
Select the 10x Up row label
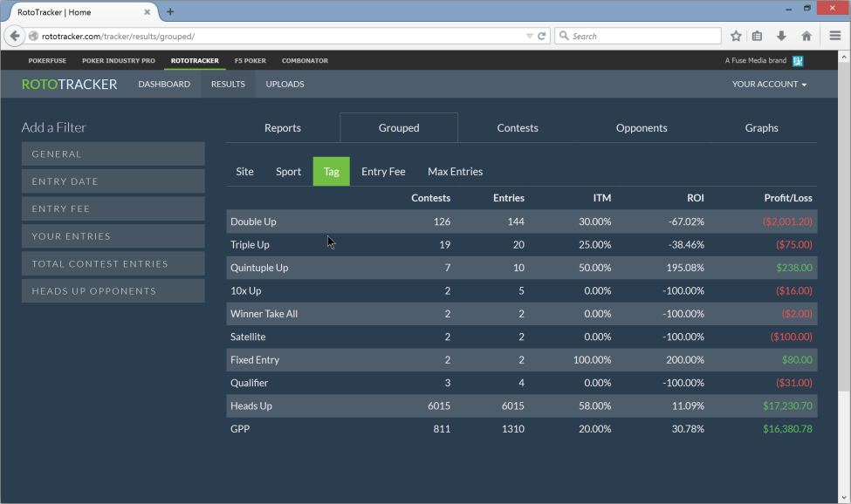246,290
